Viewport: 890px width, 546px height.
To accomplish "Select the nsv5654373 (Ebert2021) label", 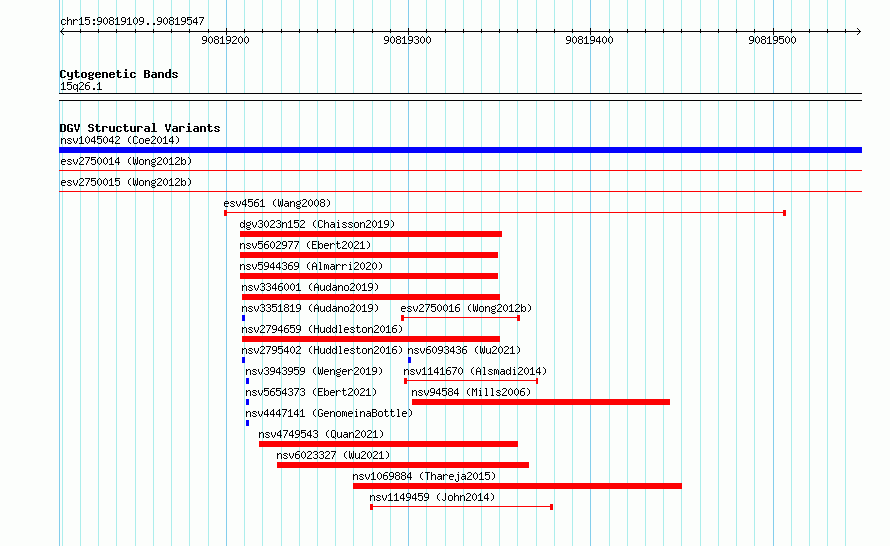I will click(x=311, y=392).
